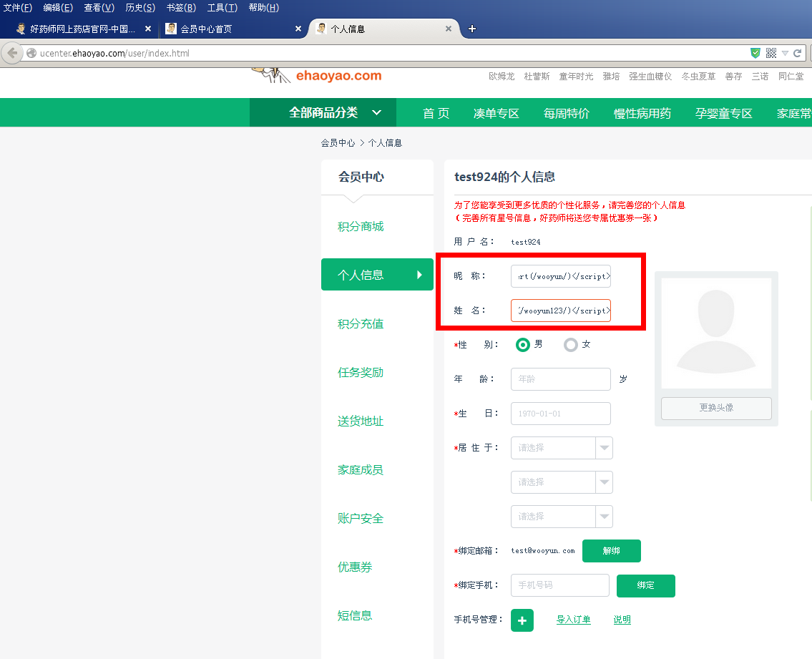812x659 pixels.
Task: Open the 编辑(E) menu
Action: point(58,8)
